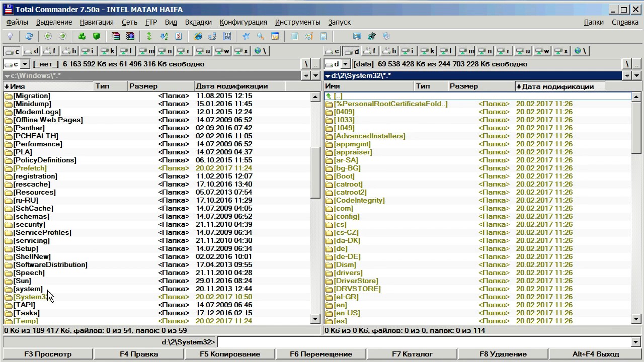The width and height of the screenshot is (644, 362).
Task: Launch Calculator from the toolbar icon
Action: click(324, 36)
